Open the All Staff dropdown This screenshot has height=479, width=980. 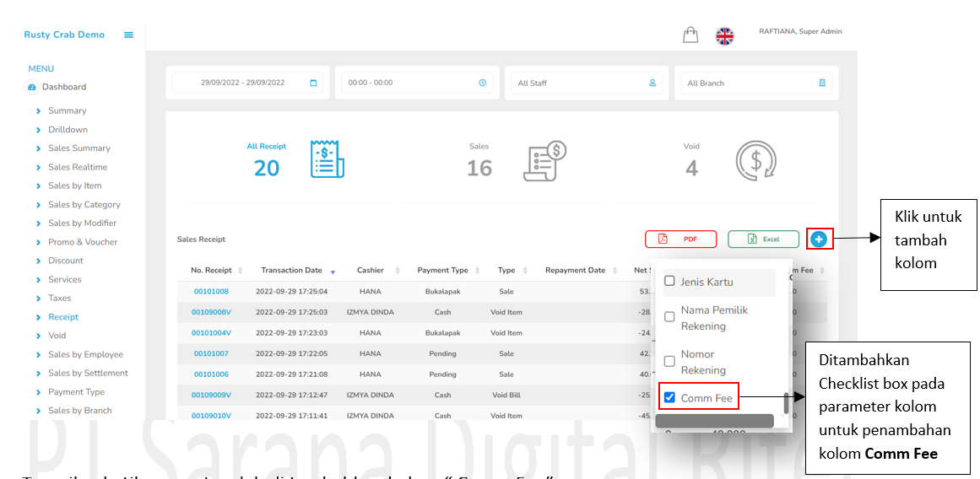click(586, 83)
